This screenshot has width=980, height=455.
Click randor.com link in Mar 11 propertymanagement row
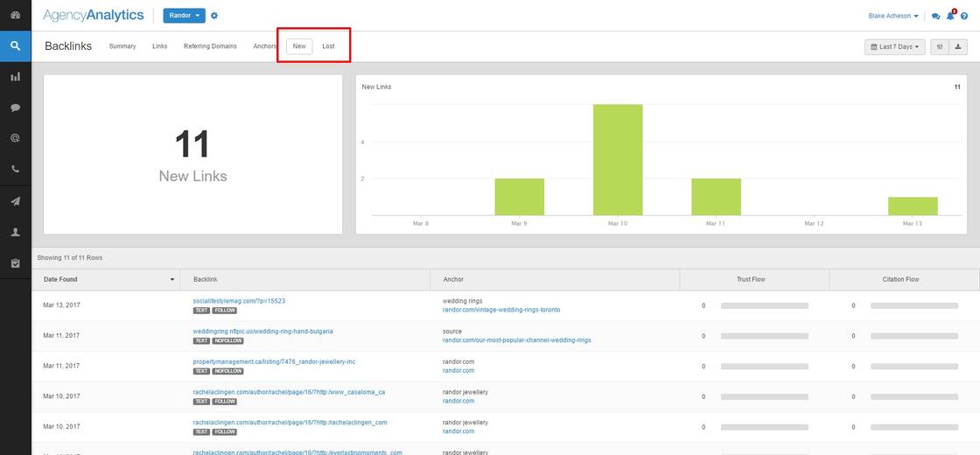458,370
